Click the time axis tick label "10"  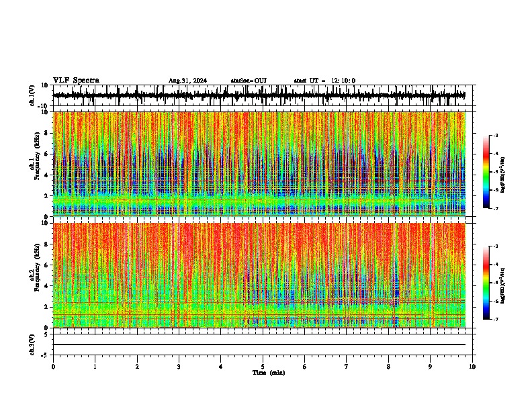pos(472,367)
